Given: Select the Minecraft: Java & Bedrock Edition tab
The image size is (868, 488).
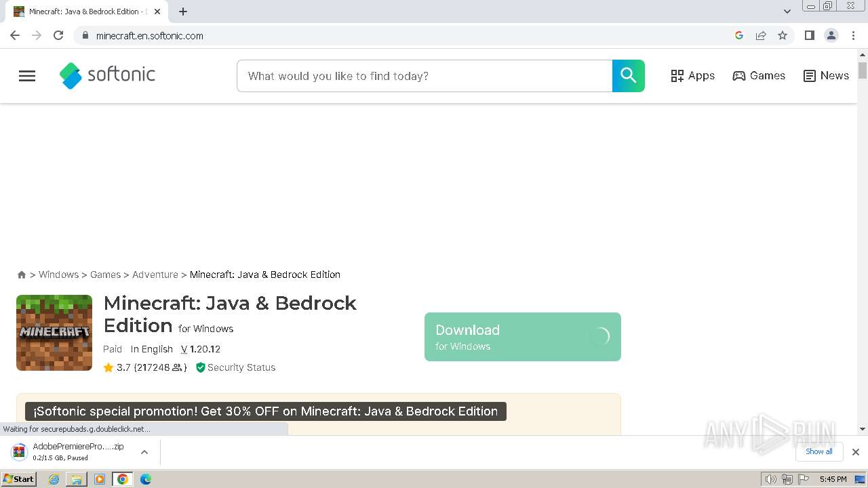Looking at the screenshot, I should click(x=87, y=12).
